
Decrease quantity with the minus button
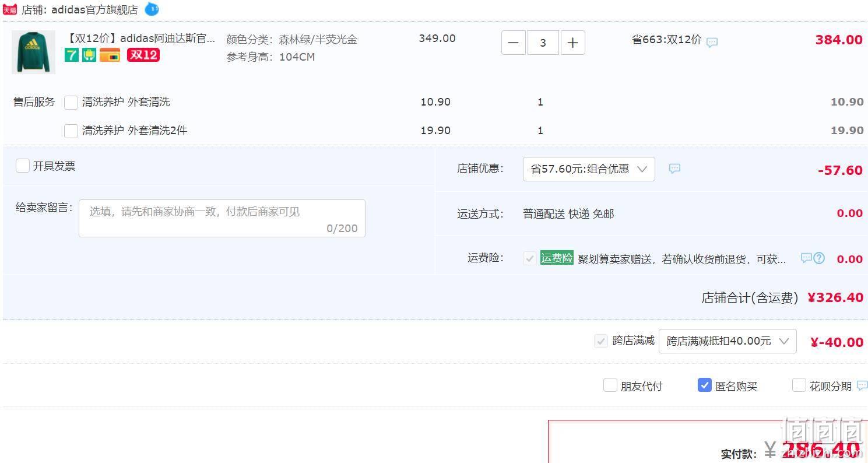coord(514,43)
